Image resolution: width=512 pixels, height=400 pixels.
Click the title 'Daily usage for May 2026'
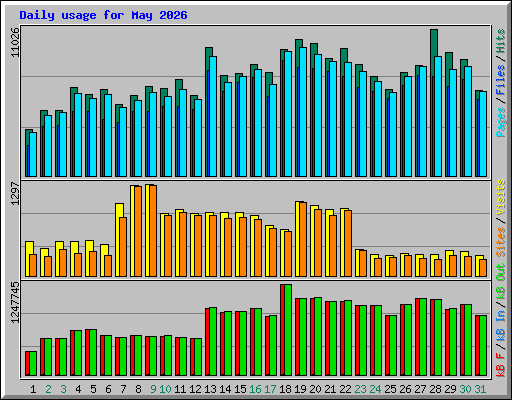(x=103, y=16)
